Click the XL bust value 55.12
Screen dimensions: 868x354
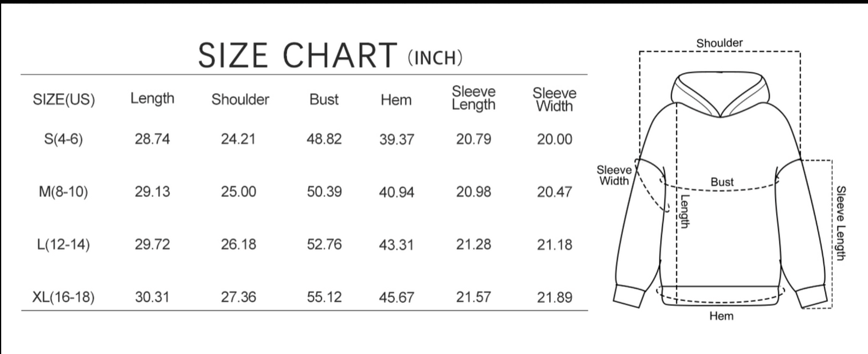click(324, 297)
